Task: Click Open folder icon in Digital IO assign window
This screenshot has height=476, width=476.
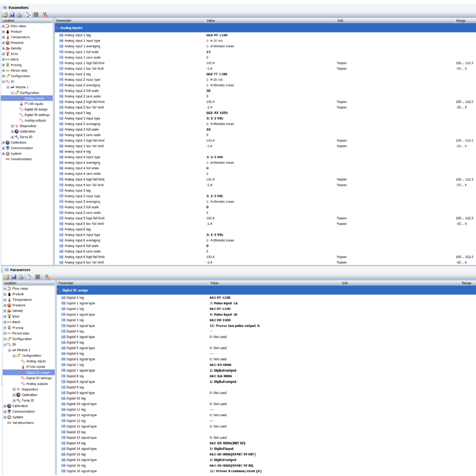Action: (6, 277)
